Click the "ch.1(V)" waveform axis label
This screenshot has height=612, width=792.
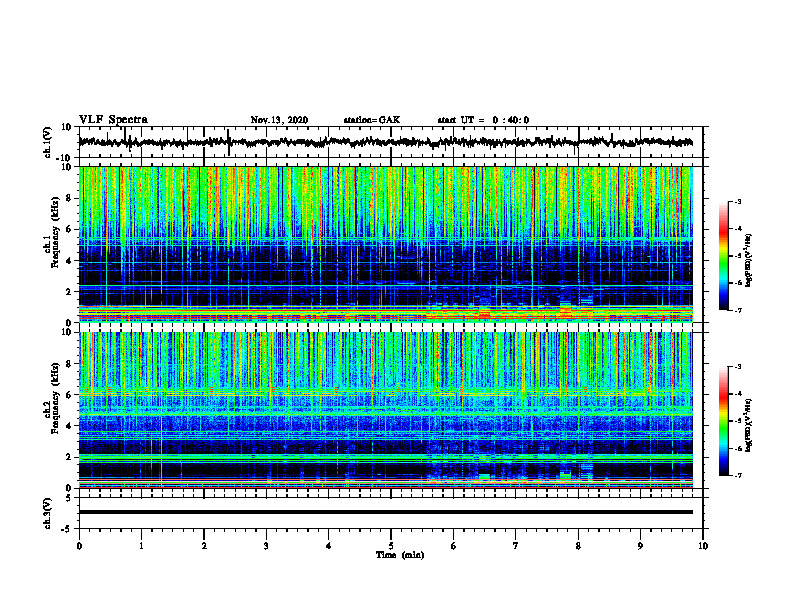[x=48, y=142]
